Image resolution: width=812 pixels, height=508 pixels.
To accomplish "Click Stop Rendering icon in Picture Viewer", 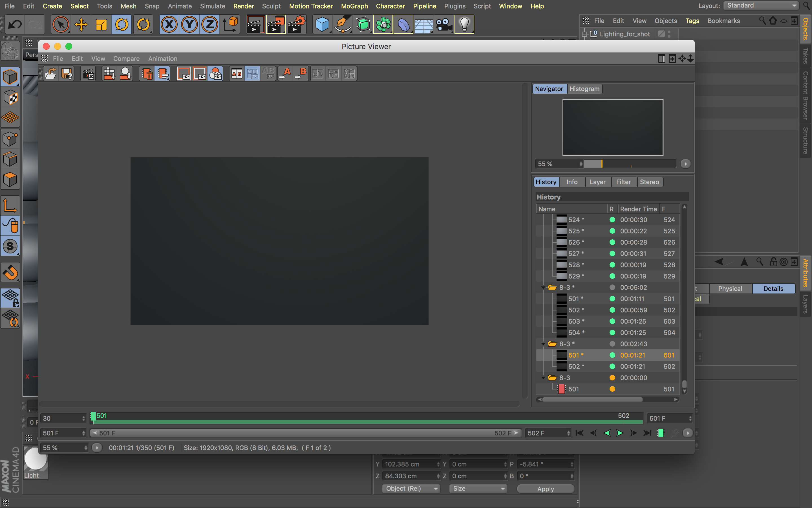I will [x=88, y=74].
